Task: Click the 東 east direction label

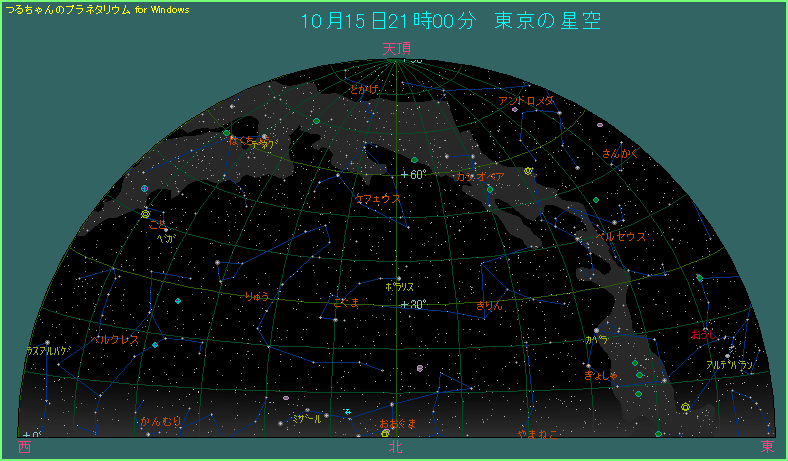Action: [767, 447]
